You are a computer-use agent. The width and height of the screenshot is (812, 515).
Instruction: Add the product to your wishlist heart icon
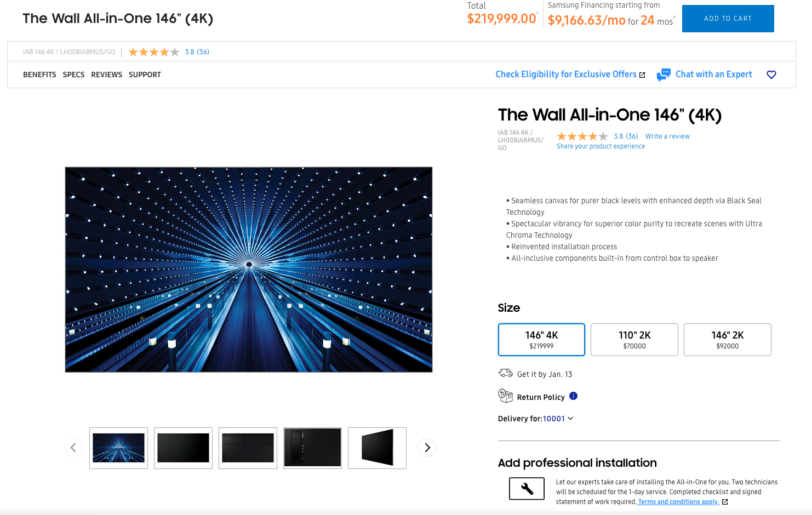(771, 75)
